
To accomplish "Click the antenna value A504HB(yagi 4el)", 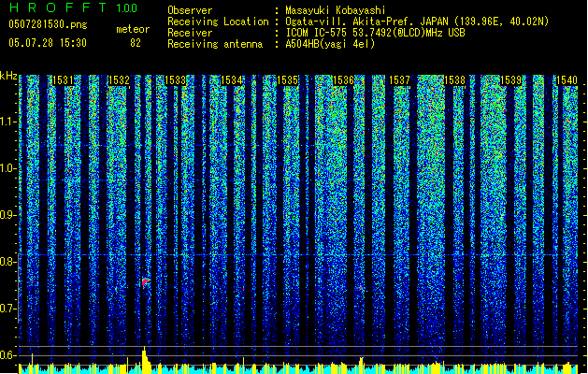I will [x=330, y=44].
